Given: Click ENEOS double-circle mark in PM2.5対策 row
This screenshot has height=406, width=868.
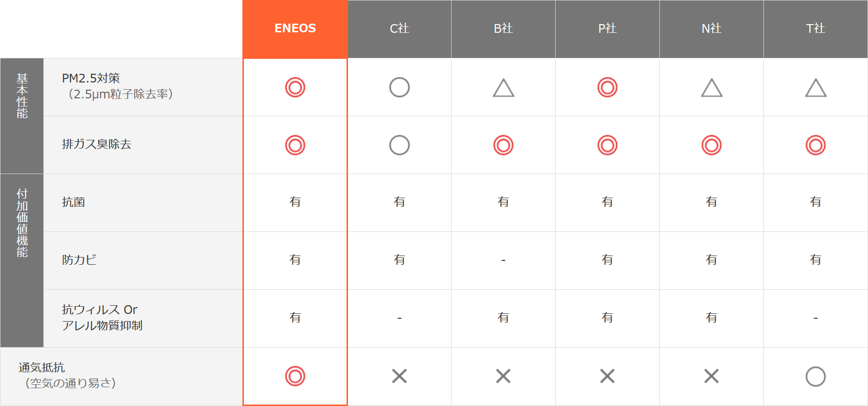Looking at the screenshot, I should pyautogui.click(x=295, y=87).
